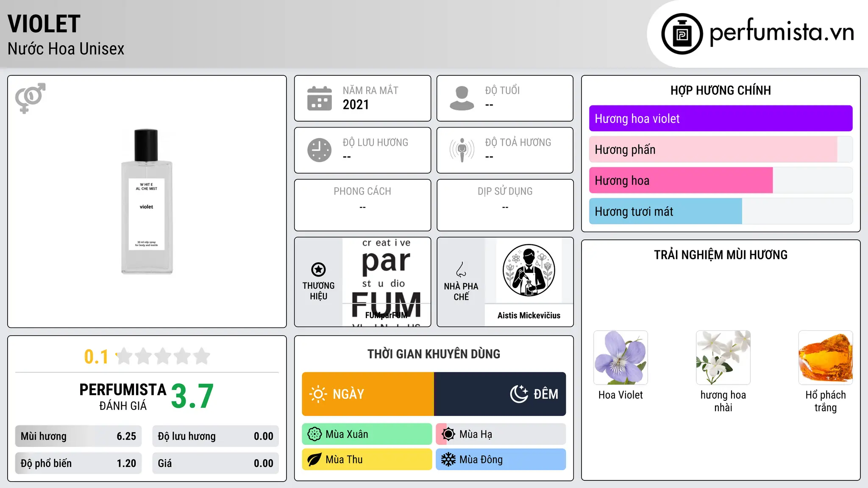Screen dimensions: 868x488
Task: Click the calendar icon beside NĂM RA MẮT
Action: point(320,98)
